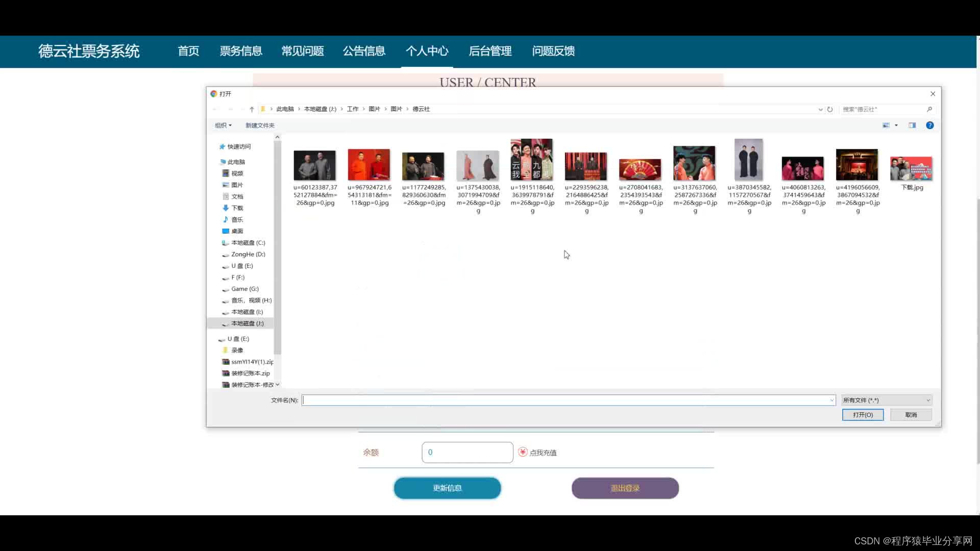
Task: Expand the filename history dropdown arrow
Action: click(x=831, y=400)
